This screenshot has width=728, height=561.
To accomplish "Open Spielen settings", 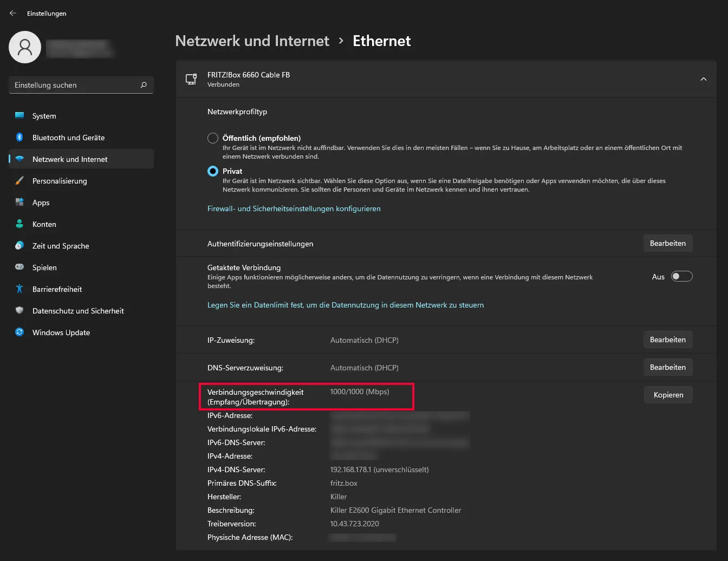I will [81, 268].
